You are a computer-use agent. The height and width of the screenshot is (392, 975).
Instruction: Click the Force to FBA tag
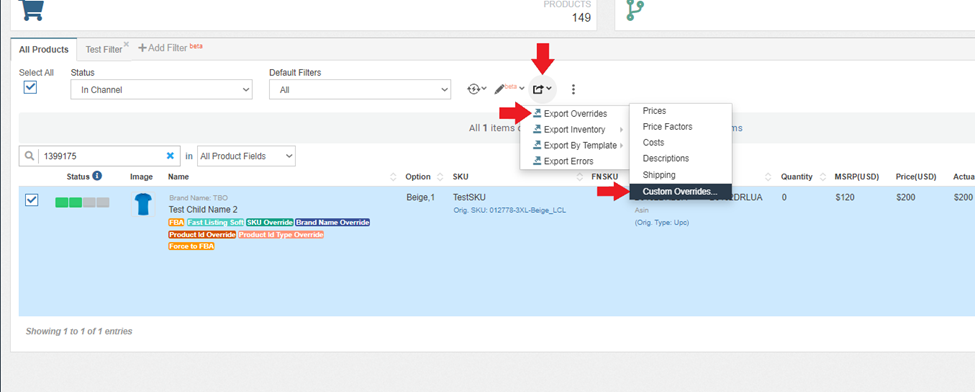tap(192, 246)
